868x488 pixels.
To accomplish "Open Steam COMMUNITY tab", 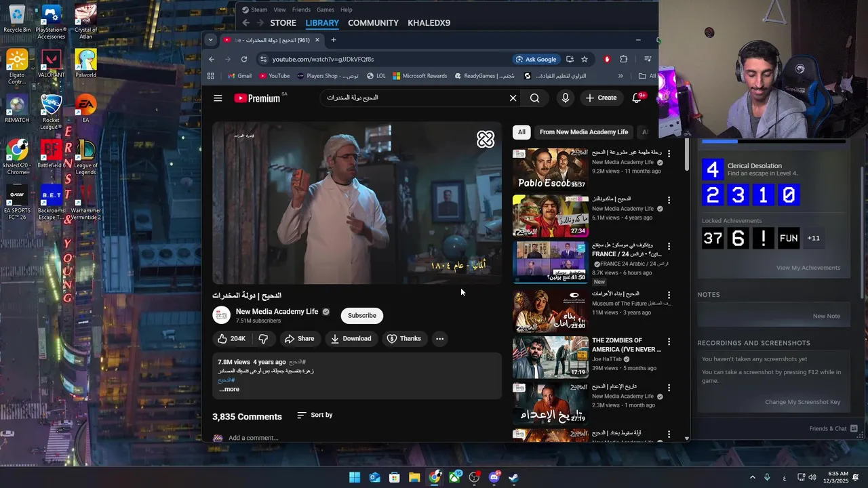I will [373, 23].
